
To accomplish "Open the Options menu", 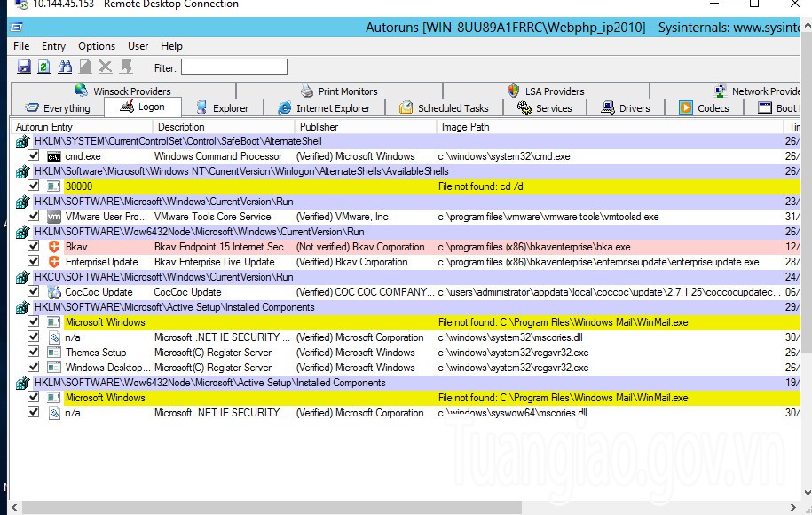I will (97, 46).
